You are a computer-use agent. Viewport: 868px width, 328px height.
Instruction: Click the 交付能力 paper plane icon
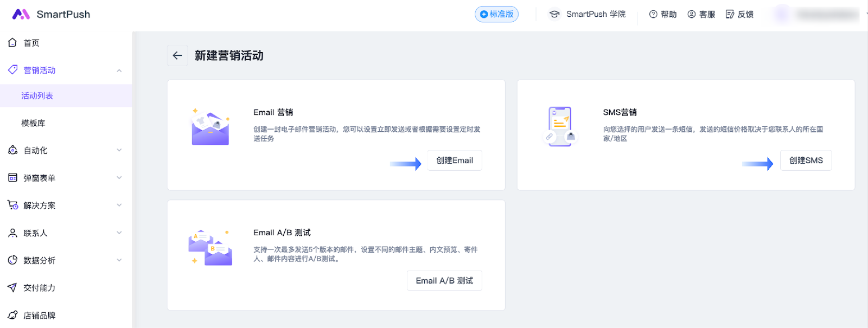[x=12, y=287]
